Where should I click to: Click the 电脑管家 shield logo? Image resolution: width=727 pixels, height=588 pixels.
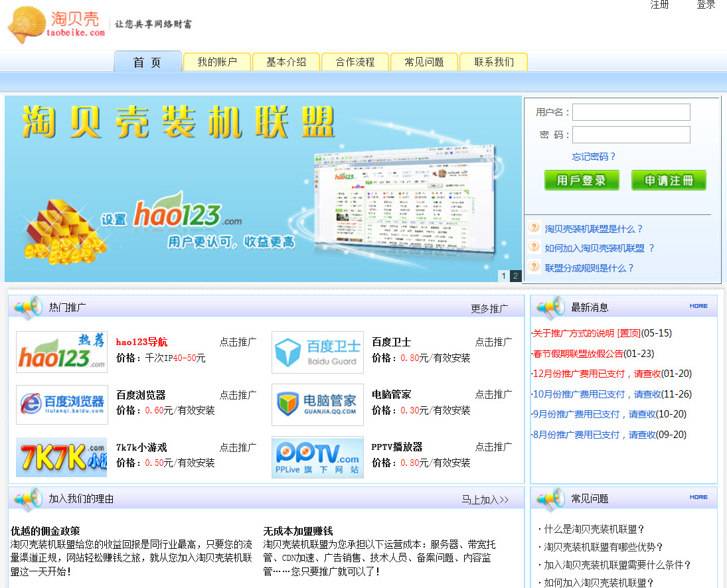point(317,404)
